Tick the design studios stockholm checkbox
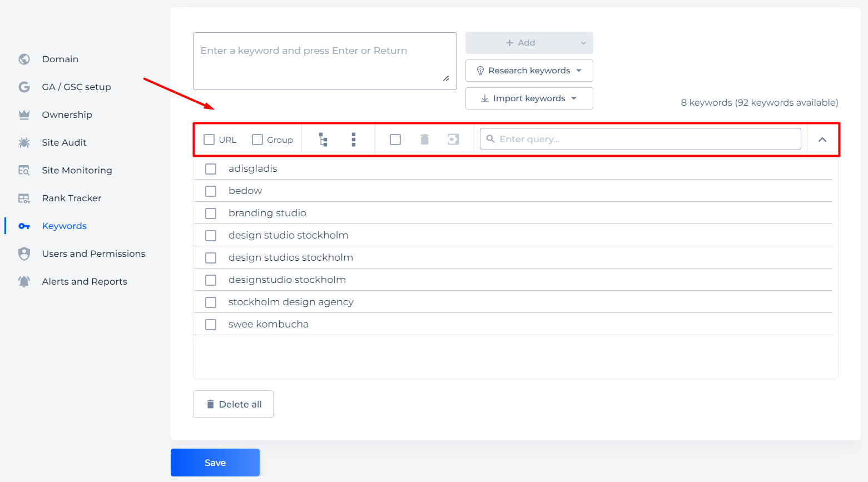This screenshot has height=482, width=868. click(x=211, y=258)
